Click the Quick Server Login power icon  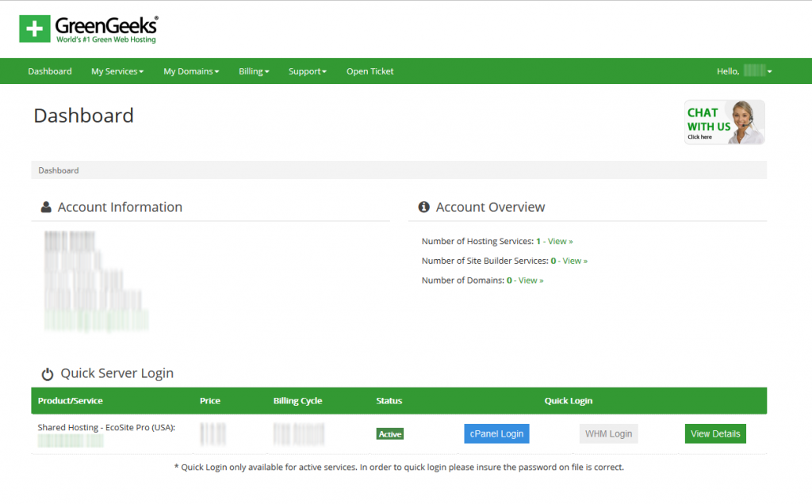point(48,373)
